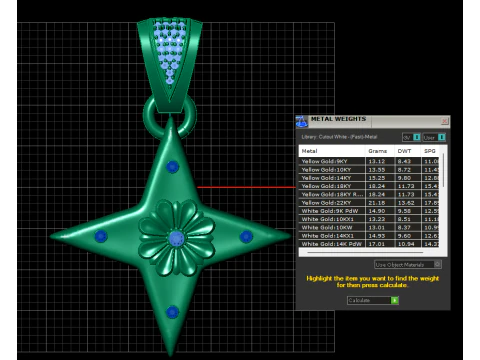This screenshot has height=360, width=480.
Task: Select the blue gem on pendant's left arm
Action: 101,236
